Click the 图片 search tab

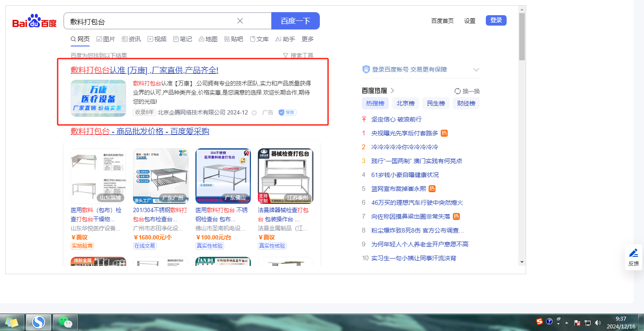tap(105, 39)
